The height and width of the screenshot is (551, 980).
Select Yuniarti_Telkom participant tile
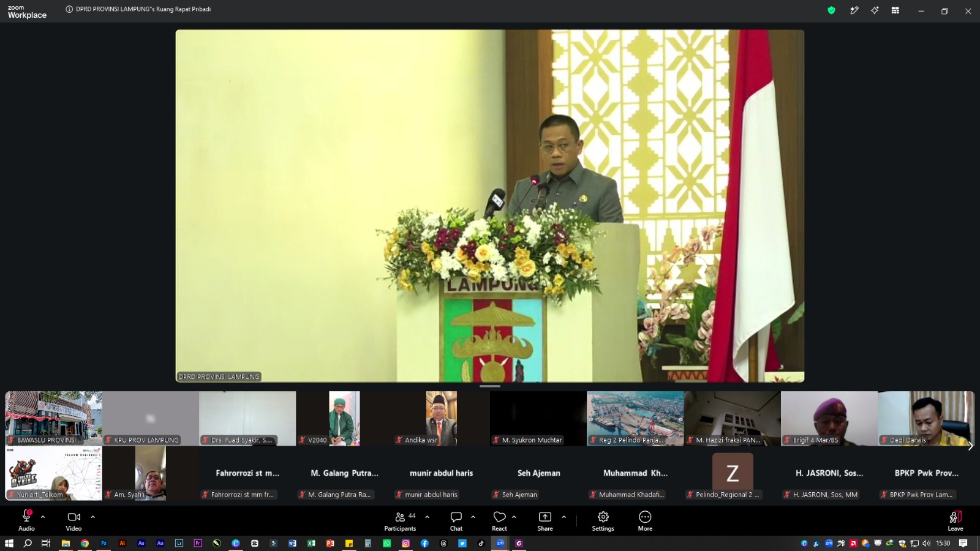click(54, 473)
